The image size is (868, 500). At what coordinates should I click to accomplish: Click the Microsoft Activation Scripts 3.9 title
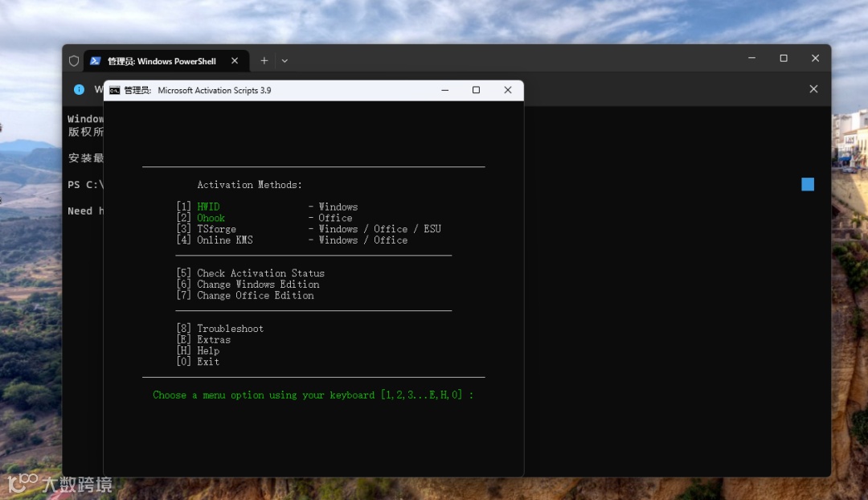click(215, 90)
